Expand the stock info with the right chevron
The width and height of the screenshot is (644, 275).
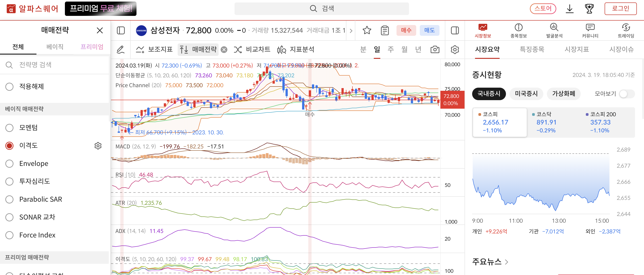351,30
